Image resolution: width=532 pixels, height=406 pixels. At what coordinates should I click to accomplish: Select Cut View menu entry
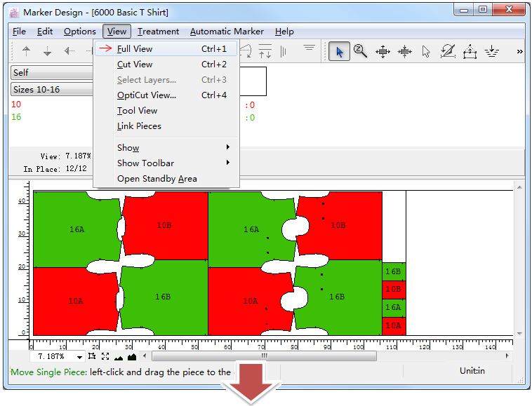click(135, 65)
